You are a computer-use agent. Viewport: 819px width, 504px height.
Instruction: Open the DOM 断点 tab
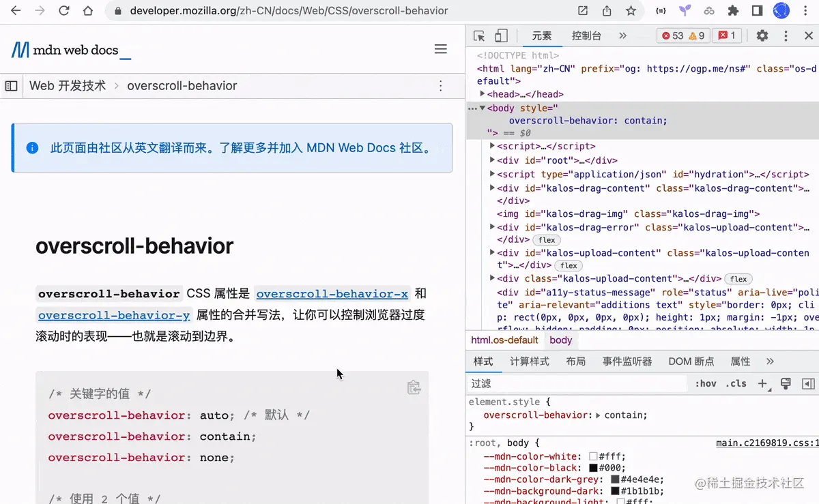691,361
